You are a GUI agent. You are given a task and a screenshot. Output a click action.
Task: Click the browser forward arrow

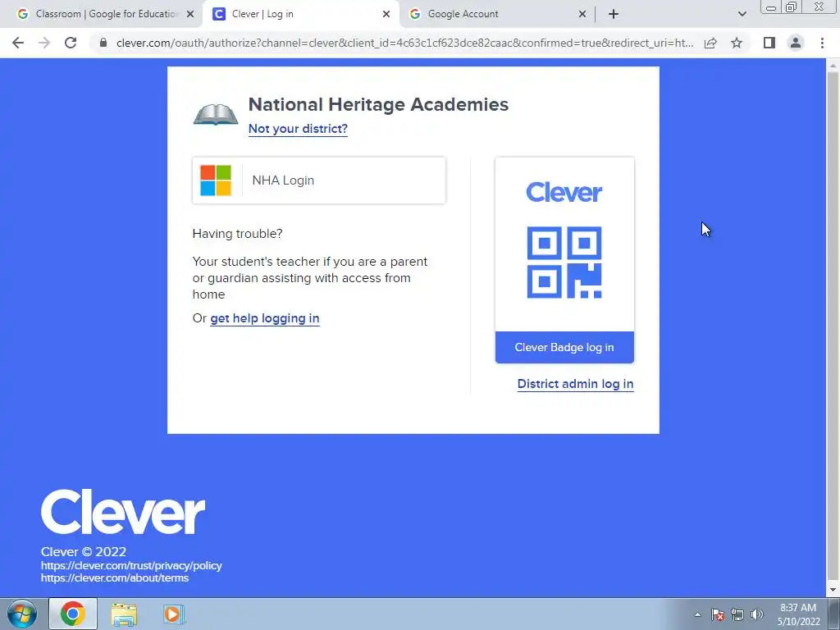point(44,43)
